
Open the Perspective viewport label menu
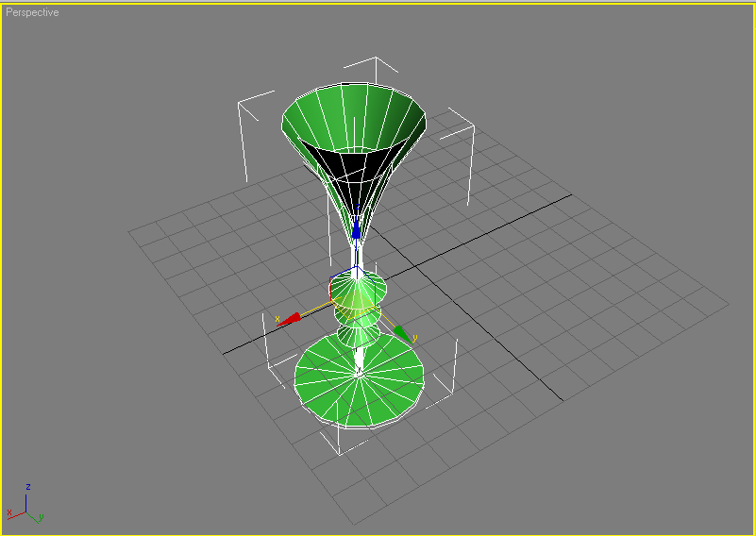click(32, 12)
